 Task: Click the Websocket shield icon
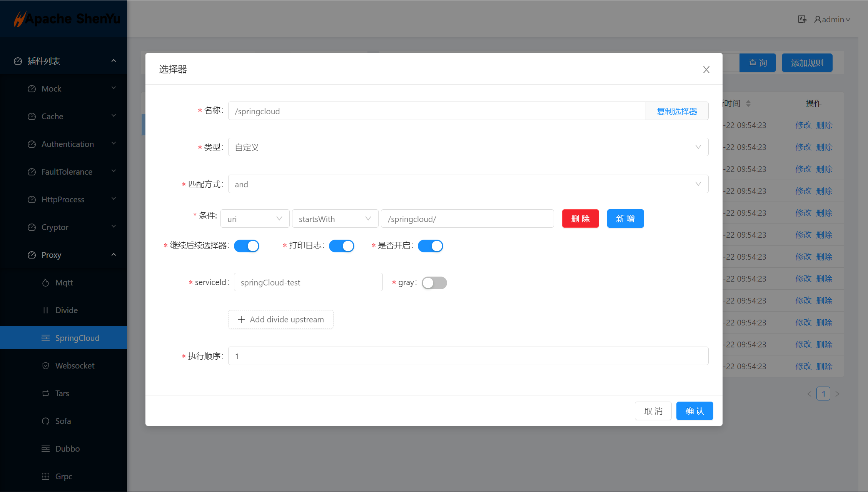click(x=45, y=366)
